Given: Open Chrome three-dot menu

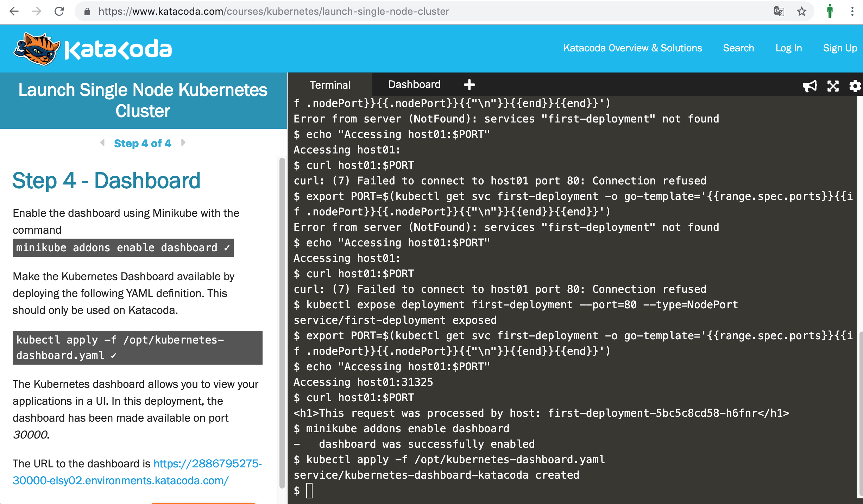Looking at the screenshot, I should (852, 11).
